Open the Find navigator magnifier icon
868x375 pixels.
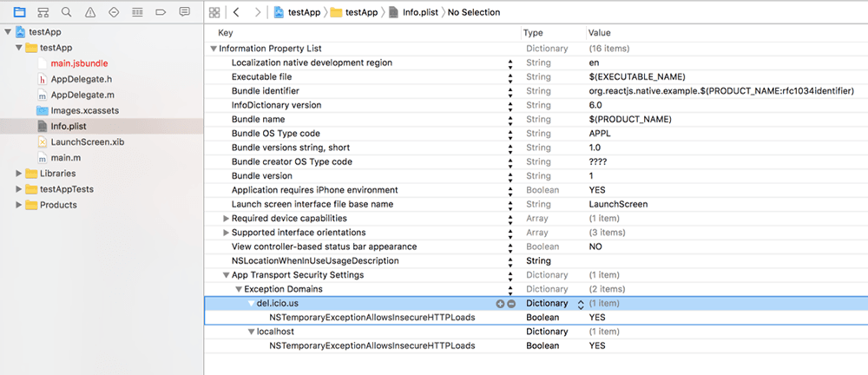(x=67, y=12)
